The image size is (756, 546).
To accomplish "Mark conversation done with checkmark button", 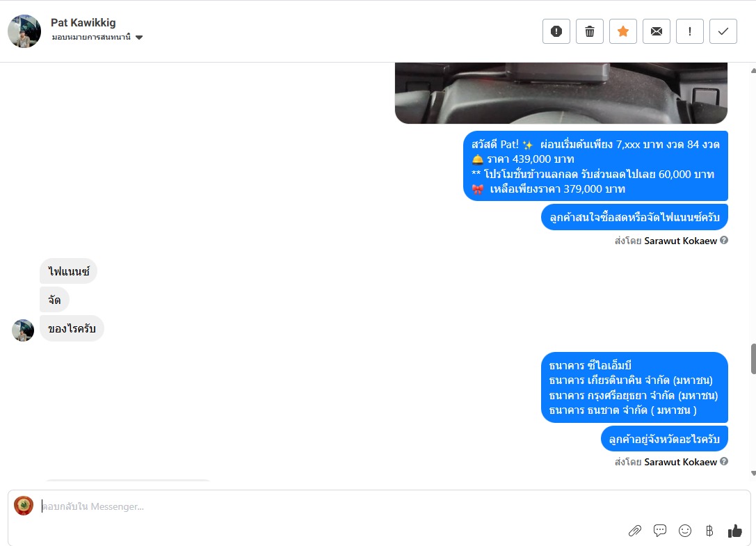I will tap(723, 31).
